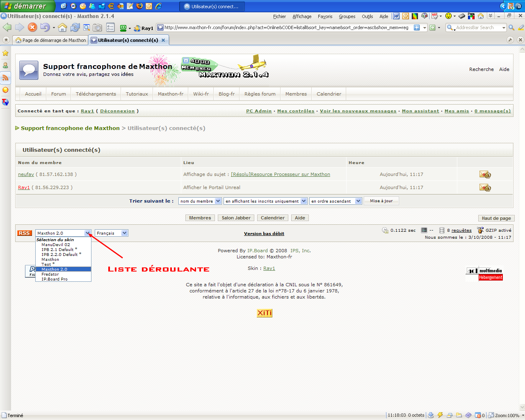Click the Forward navigation arrow
This screenshot has height=420, width=525.
click(19, 27)
